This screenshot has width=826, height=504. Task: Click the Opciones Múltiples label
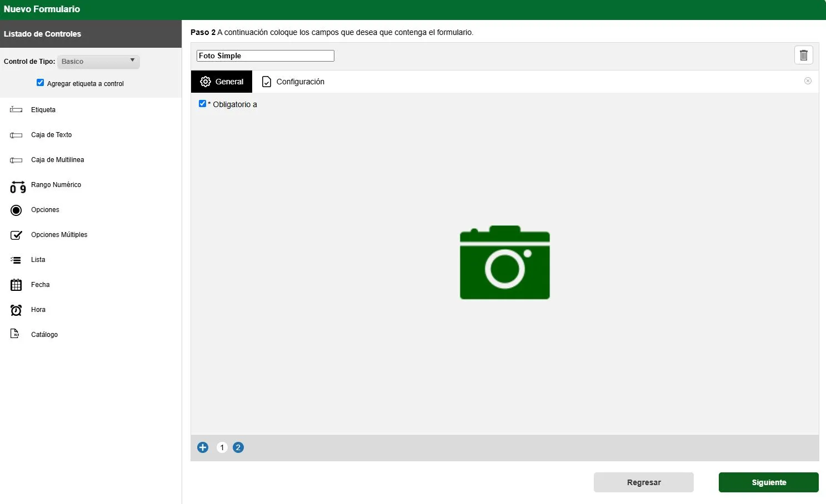(x=59, y=235)
